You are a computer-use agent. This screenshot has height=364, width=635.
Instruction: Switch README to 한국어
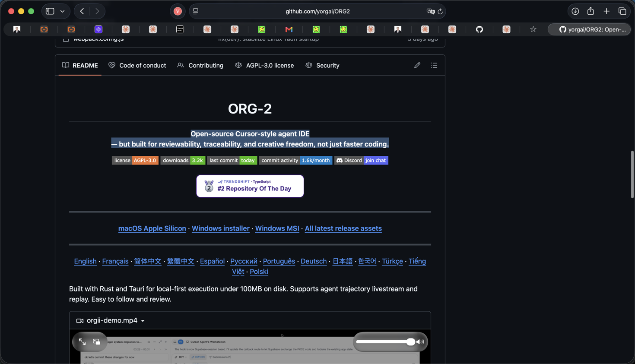[367, 261]
